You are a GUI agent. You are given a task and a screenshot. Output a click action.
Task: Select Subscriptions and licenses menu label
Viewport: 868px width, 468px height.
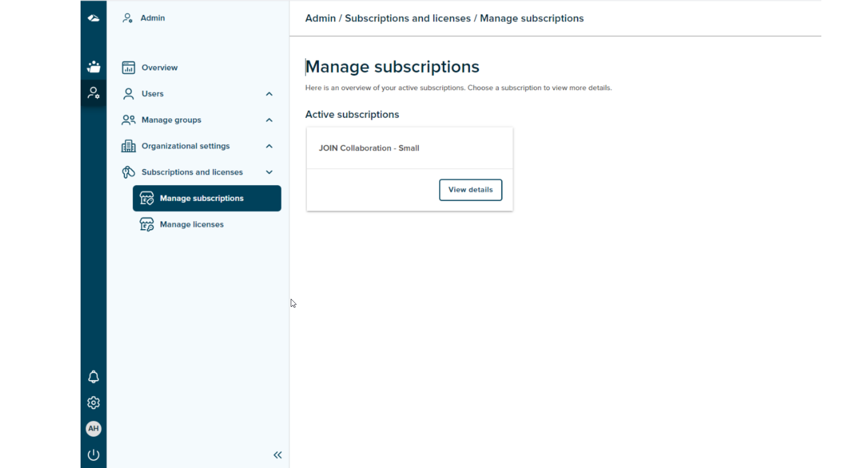pyautogui.click(x=192, y=172)
